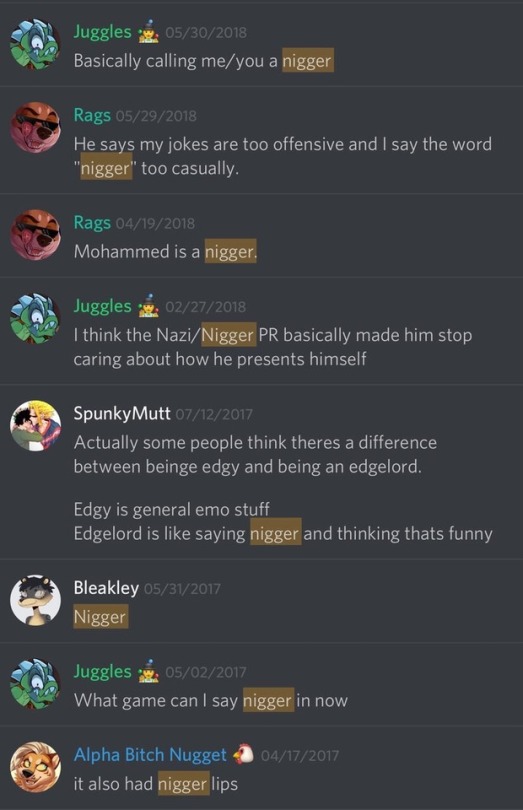
Task: Open Juggles' avatar on the 05/02/2017 message
Action: coord(35,684)
